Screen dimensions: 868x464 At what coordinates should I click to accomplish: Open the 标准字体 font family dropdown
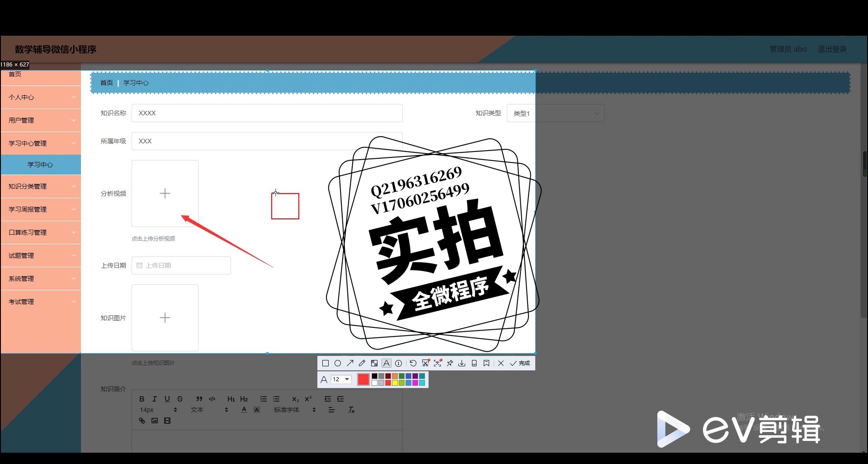[294, 410]
